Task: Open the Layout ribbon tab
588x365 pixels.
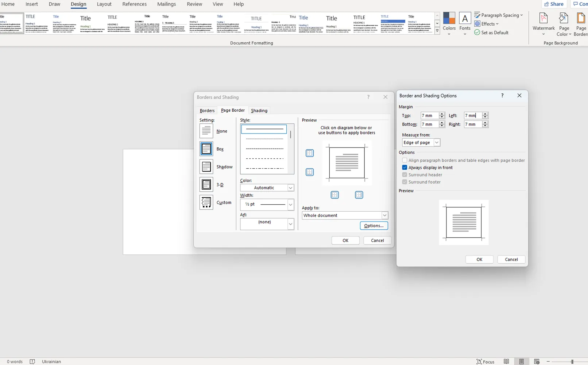Action: [x=104, y=4]
